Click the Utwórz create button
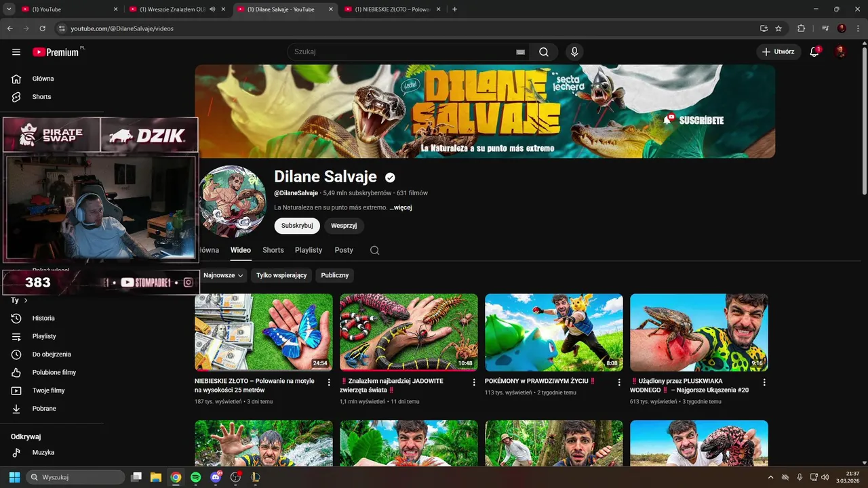Screen dimensions: 868x488 click(x=778, y=52)
